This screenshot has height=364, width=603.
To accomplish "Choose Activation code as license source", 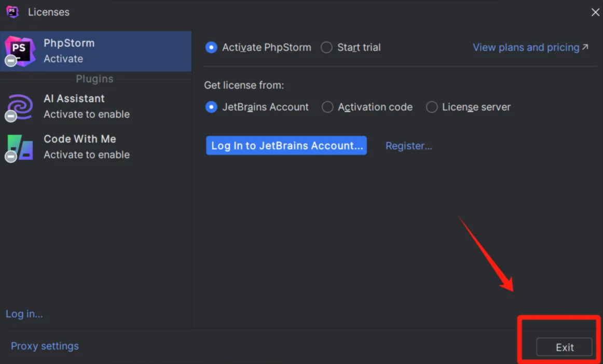I will pos(327,107).
